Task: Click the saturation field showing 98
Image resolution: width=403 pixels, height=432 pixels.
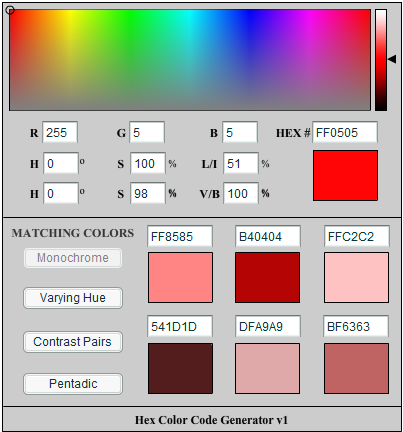Action: coord(148,193)
